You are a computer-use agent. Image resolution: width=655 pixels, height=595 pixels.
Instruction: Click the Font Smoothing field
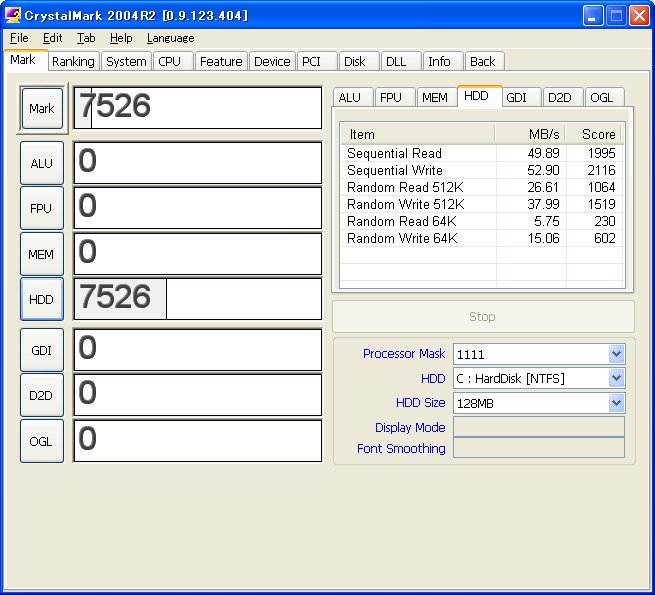[539, 448]
